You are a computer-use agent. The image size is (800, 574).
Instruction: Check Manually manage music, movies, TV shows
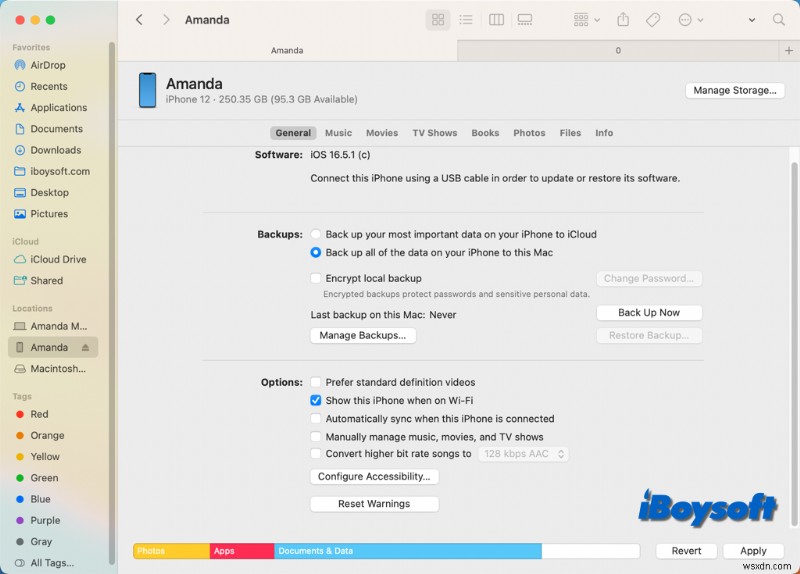pyautogui.click(x=316, y=437)
